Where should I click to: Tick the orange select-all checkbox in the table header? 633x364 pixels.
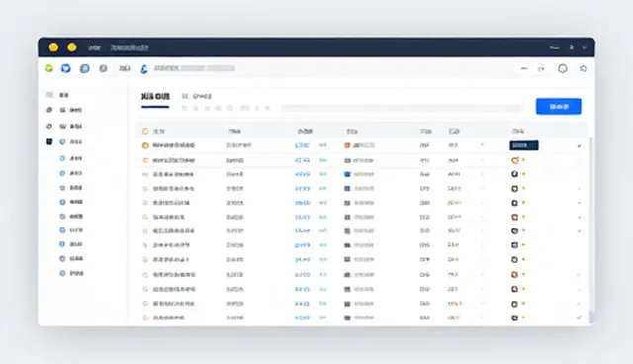click(x=145, y=131)
